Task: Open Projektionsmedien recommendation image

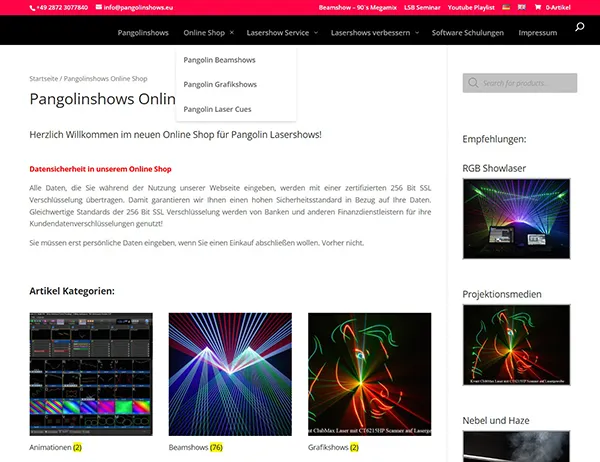Action: (x=516, y=344)
